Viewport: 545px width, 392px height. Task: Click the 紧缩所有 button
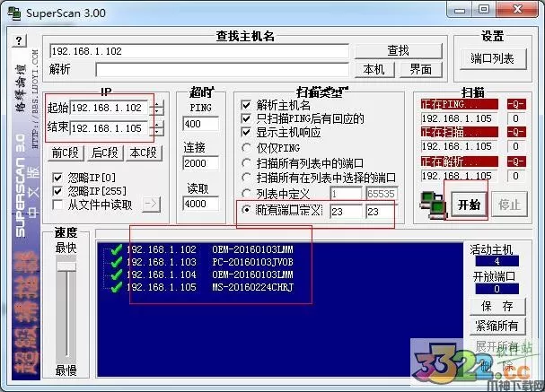[497, 326]
